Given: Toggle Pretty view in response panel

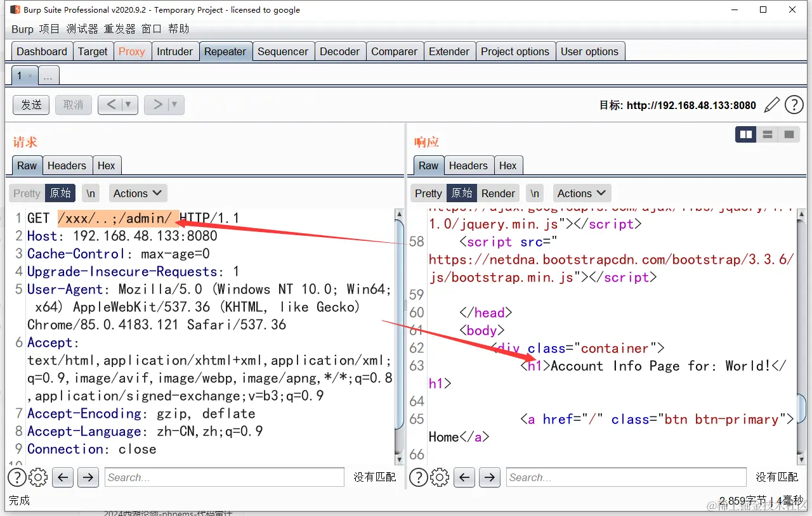Looking at the screenshot, I should tap(428, 193).
